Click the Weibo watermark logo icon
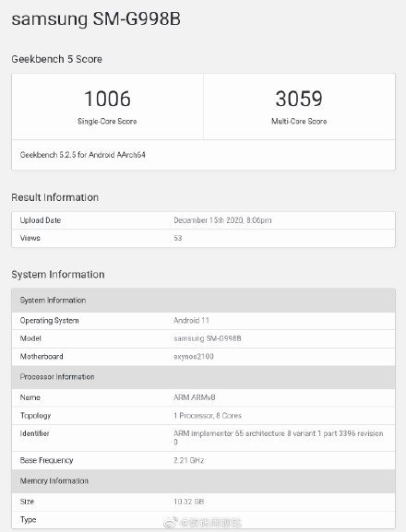Viewport: 406px width, 532px height. pos(171,522)
